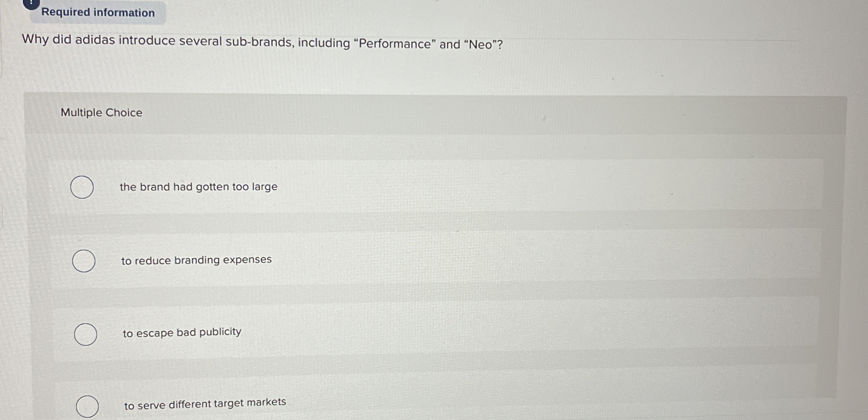
Task: Click the radio circle next to the second option
Action: coord(84,261)
